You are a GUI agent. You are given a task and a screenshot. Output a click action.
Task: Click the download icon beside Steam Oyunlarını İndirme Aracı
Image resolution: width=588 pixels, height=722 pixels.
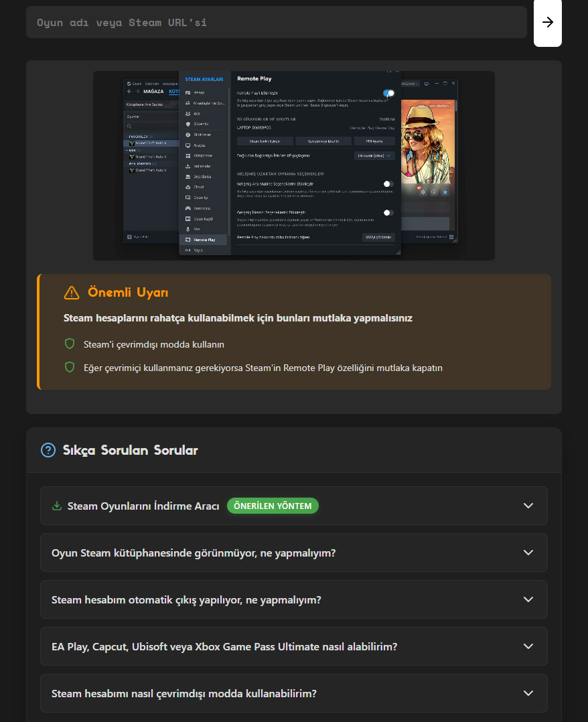(57, 506)
